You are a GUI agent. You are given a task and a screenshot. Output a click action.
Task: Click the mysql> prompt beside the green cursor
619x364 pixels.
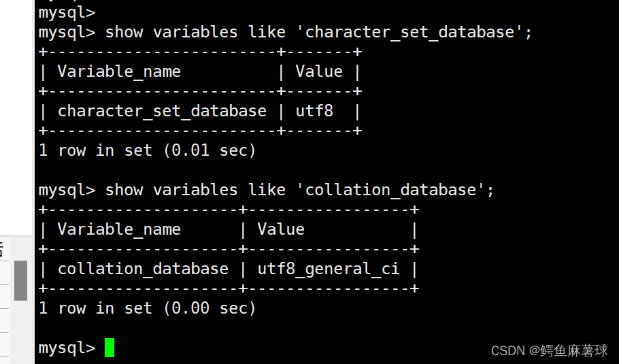coord(67,348)
